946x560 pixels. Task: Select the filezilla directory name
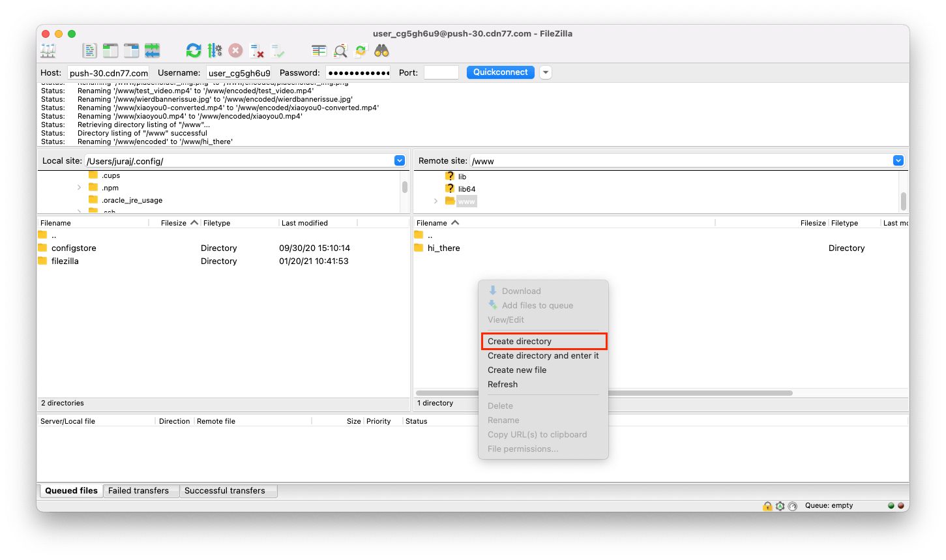pyautogui.click(x=65, y=261)
